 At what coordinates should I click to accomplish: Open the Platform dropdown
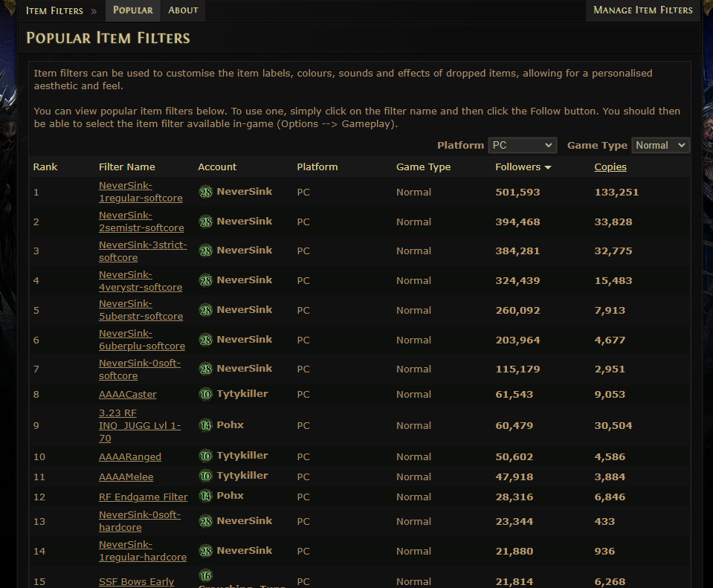(x=522, y=146)
